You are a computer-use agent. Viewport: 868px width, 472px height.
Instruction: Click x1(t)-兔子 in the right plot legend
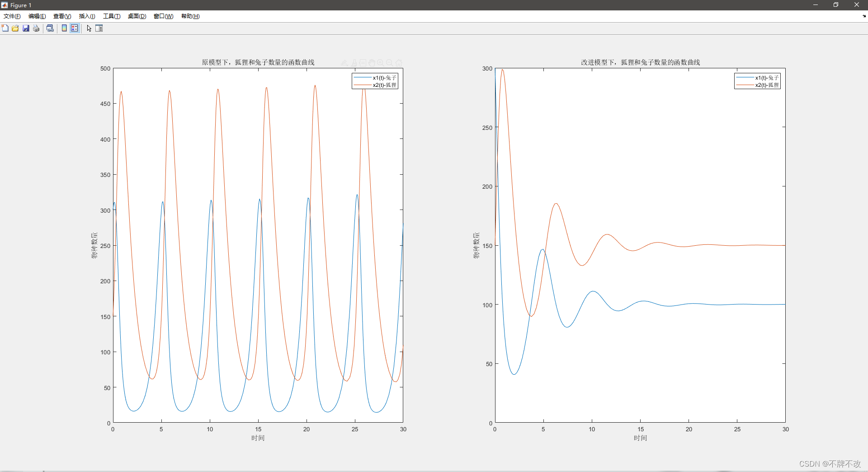tap(767, 78)
